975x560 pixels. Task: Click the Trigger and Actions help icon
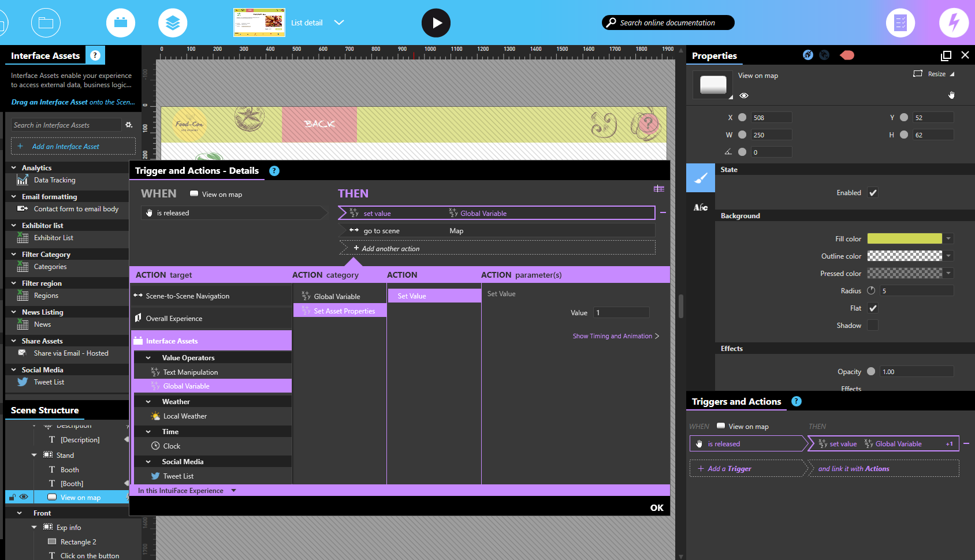click(274, 171)
